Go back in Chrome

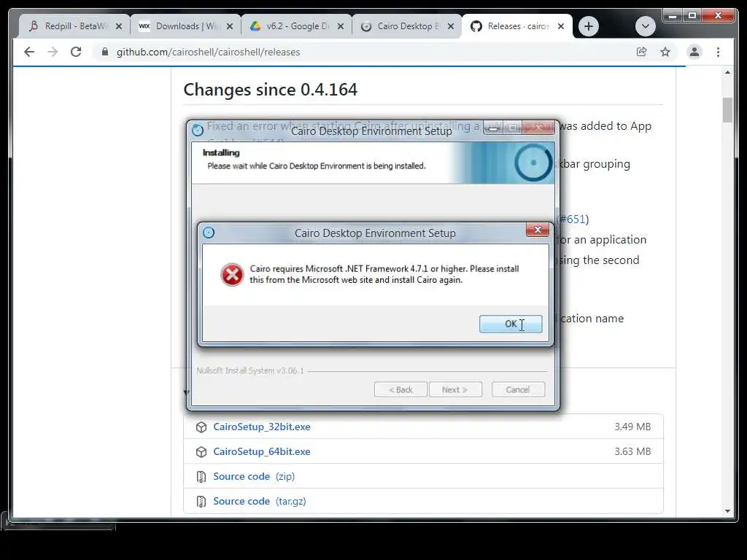tap(29, 52)
